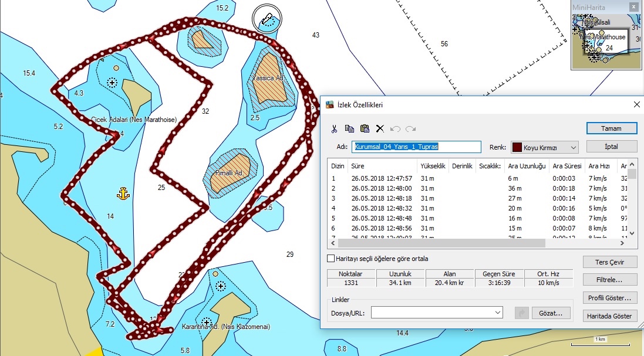Select track point row 12:47:57
This screenshot has width=644, height=356.
[x=478, y=178]
